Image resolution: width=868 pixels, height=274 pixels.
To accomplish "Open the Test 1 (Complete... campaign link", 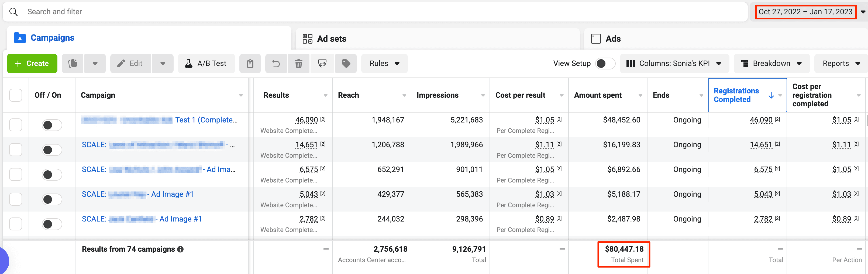I will (159, 120).
